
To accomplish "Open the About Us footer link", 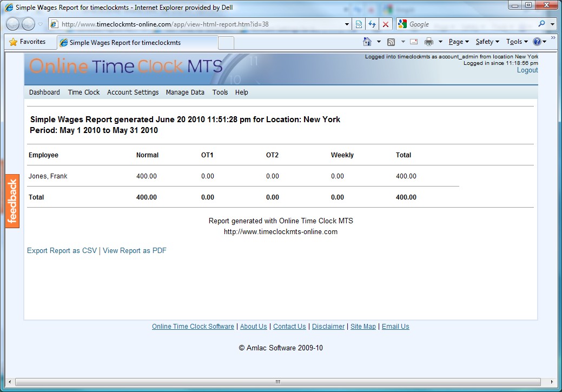I will pyautogui.click(x=253, y=327).
